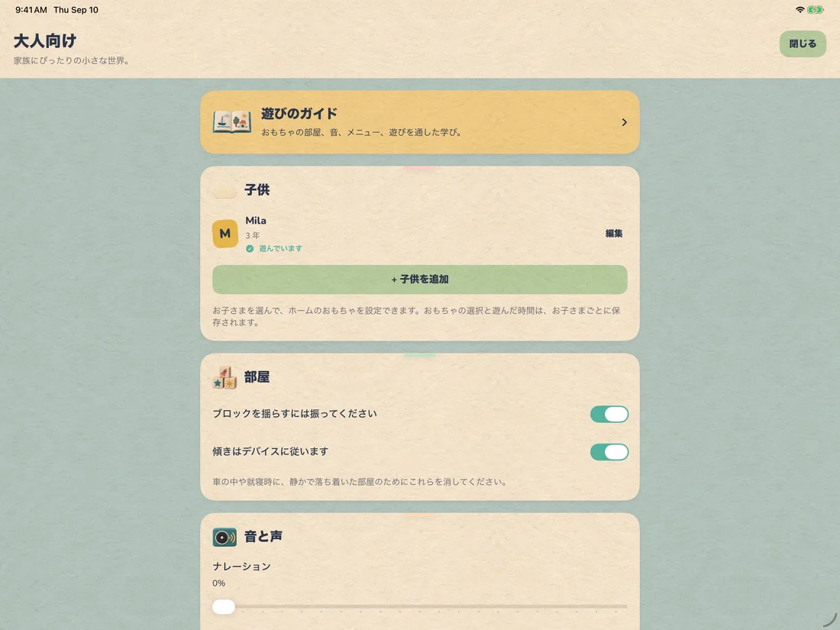
Task: Click the Wi-Fi status icon
Action: click(x=800, y=10)
